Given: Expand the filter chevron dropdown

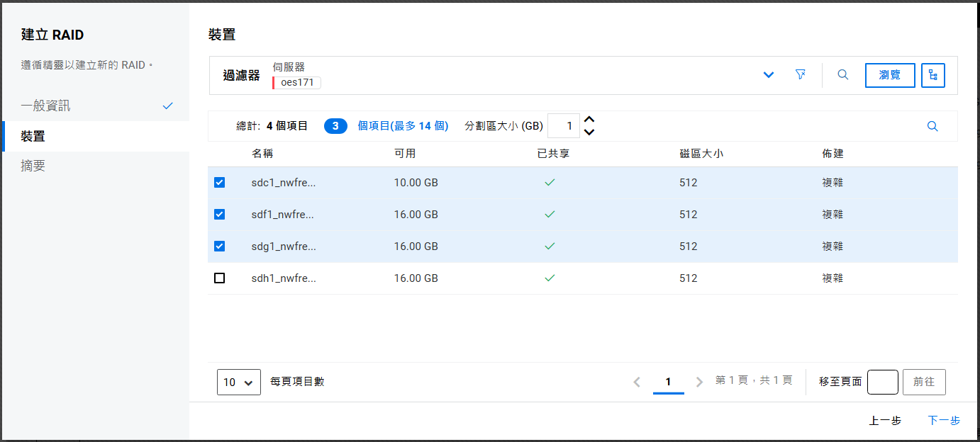Looking at the screenshot, I should [769, 75].
